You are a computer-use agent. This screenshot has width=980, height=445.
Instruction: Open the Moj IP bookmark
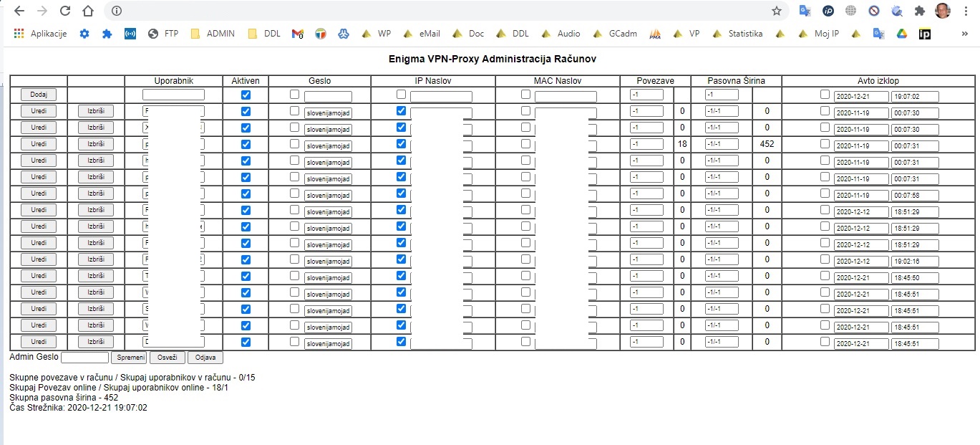pos(820,34)
